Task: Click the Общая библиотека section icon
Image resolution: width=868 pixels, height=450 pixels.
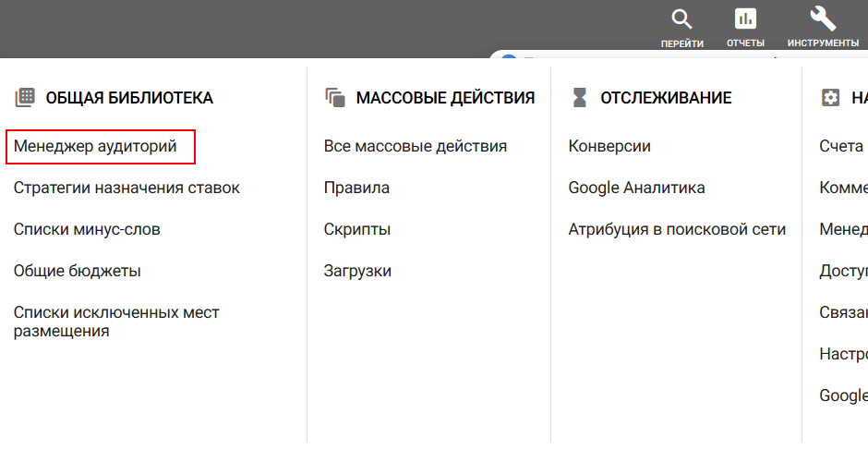Action: point(25,97)
